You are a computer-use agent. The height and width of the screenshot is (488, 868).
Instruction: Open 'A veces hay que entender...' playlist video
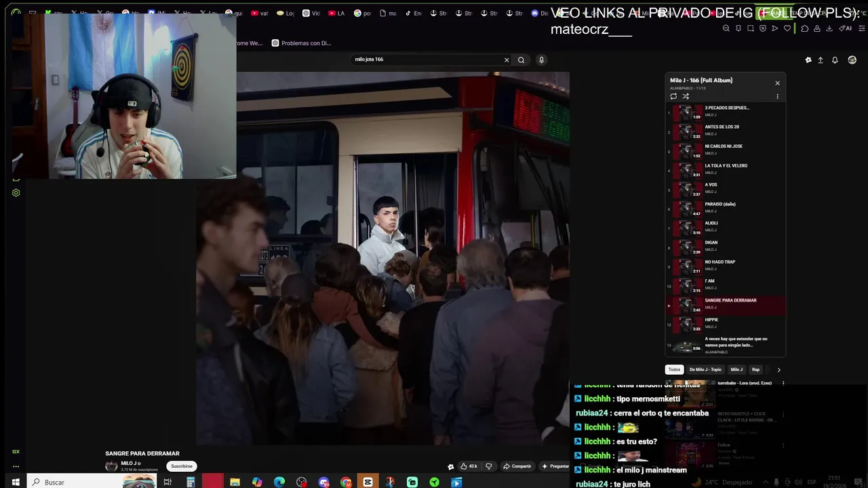pos(726,344)
